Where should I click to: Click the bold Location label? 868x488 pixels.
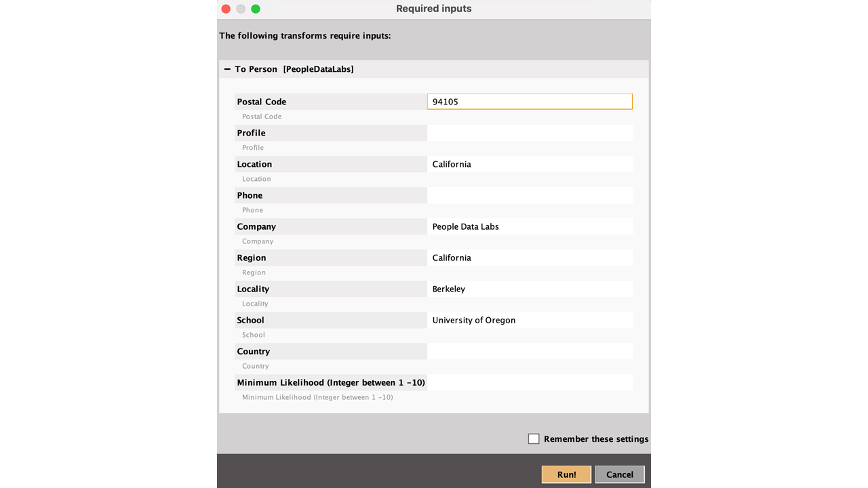254,164
